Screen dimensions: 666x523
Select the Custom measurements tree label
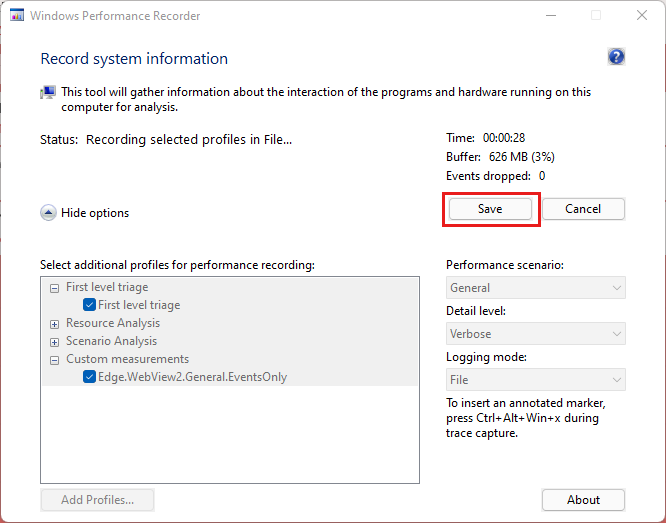click(127, 359)
